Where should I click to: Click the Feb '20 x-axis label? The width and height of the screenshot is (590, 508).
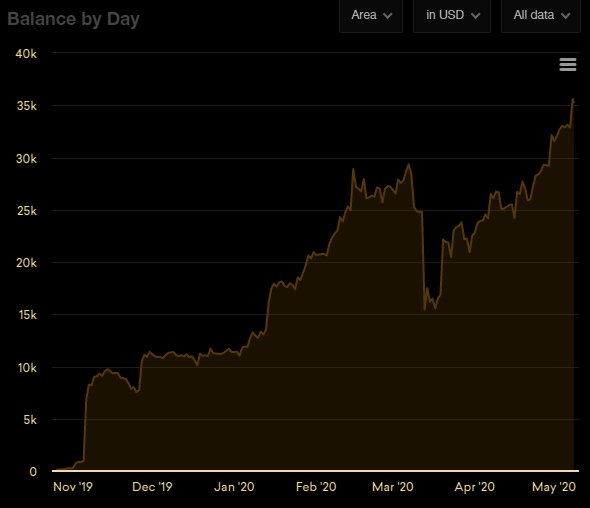[316, 487]
